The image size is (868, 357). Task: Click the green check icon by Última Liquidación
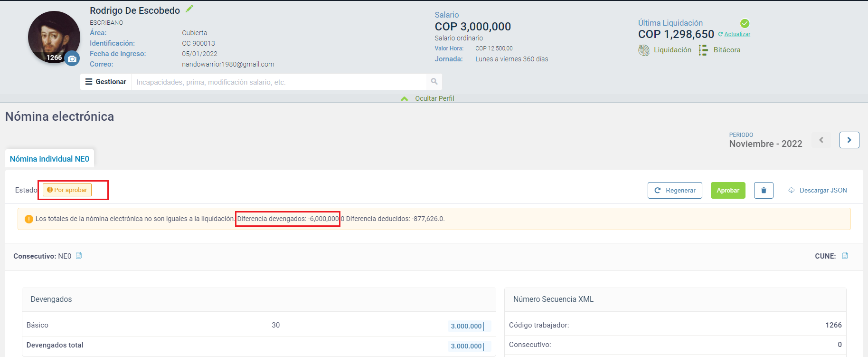pos(745,23)
